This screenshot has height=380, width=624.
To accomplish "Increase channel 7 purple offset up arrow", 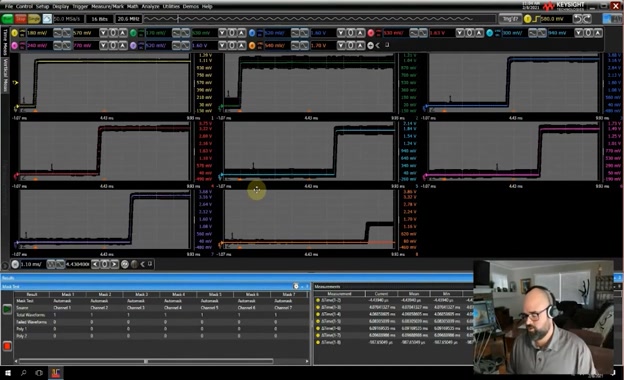I will (x=241, y=46).
